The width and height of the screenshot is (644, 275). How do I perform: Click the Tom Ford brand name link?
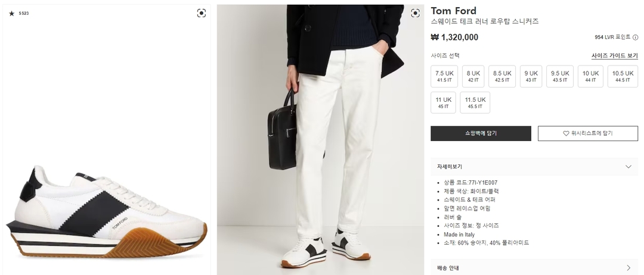(x=453, y=11)
